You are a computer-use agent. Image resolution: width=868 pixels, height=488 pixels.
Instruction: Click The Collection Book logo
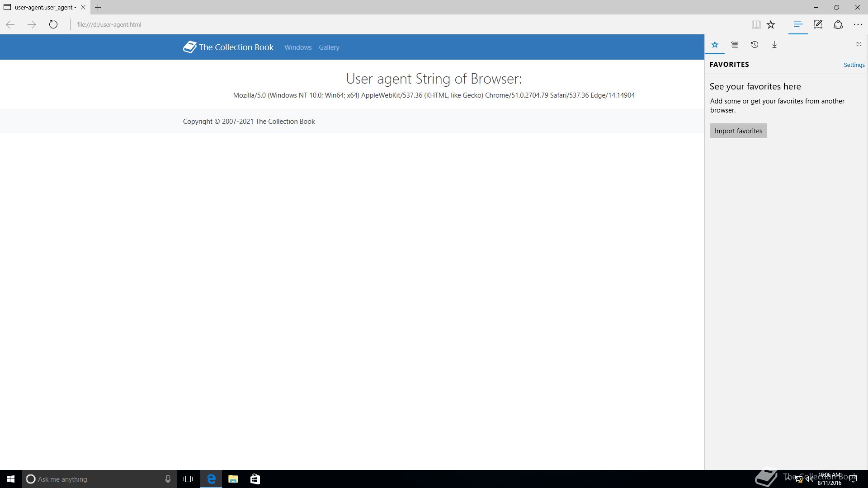228,47
